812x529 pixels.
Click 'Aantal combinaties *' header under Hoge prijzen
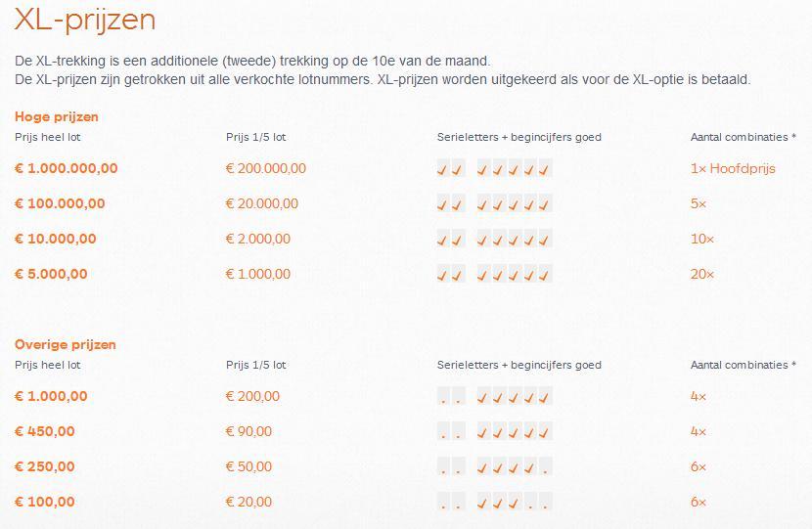click(744, 137)
